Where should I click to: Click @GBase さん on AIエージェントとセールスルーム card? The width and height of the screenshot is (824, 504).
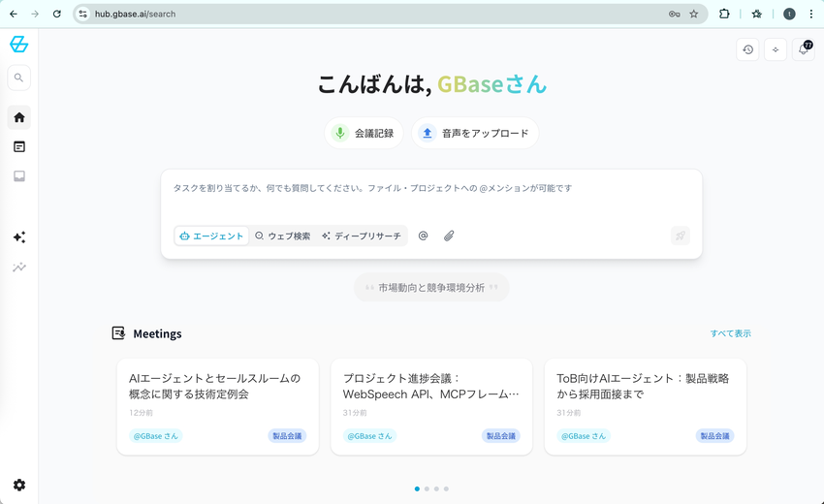coord(156,436)
